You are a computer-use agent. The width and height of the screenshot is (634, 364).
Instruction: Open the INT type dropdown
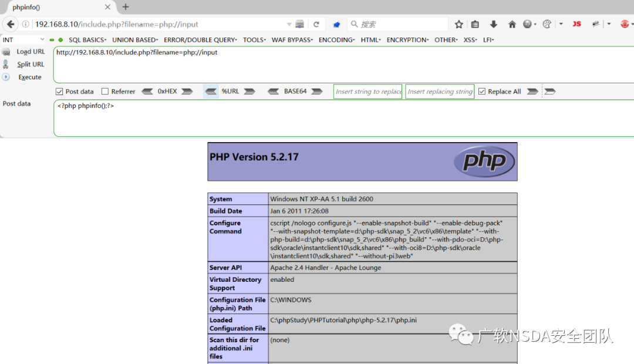click(x=23, y=40)
